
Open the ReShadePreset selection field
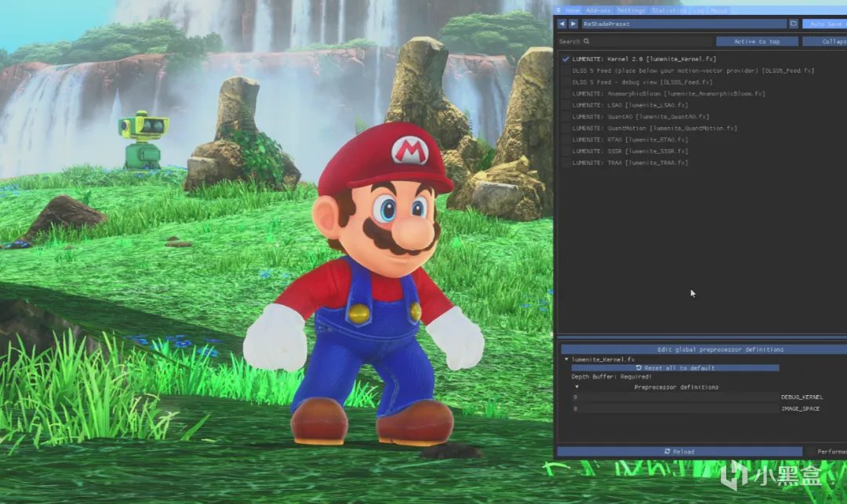coord(684,24)
